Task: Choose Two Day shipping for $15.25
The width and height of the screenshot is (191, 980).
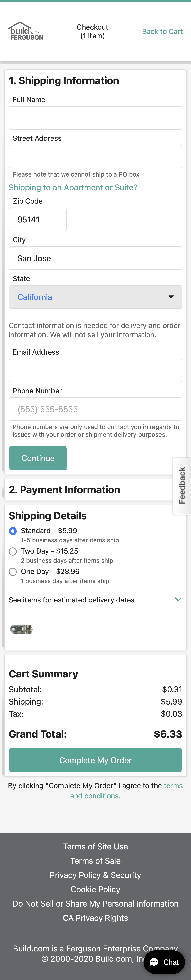Action: [13, 551]
